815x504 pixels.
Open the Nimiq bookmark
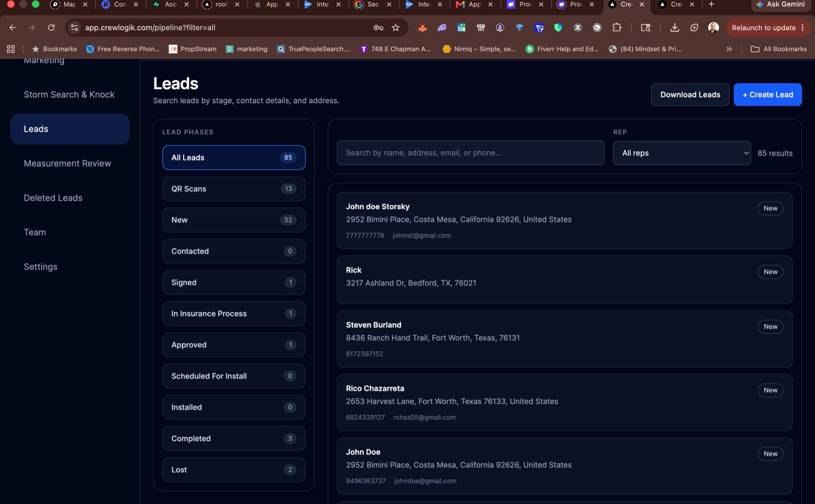click(x=479, y=49)
